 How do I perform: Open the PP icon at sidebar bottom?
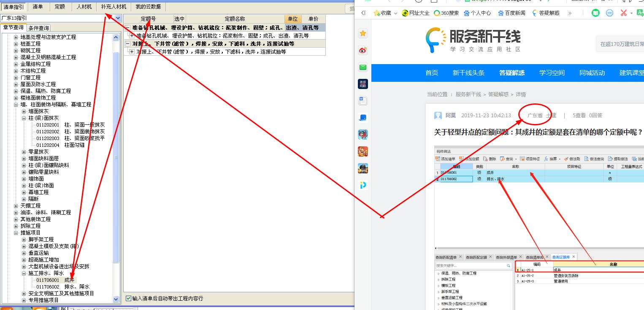pos(363,185)
